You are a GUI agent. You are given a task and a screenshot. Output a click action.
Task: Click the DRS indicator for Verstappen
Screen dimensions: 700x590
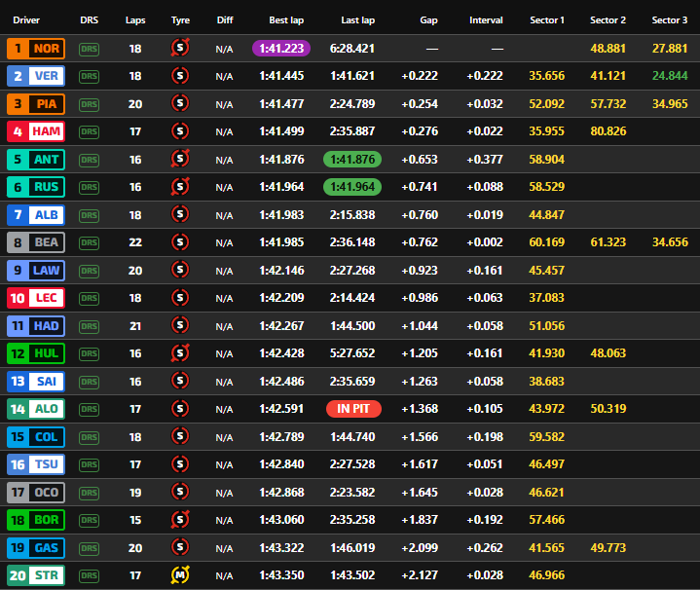(90, 76)
